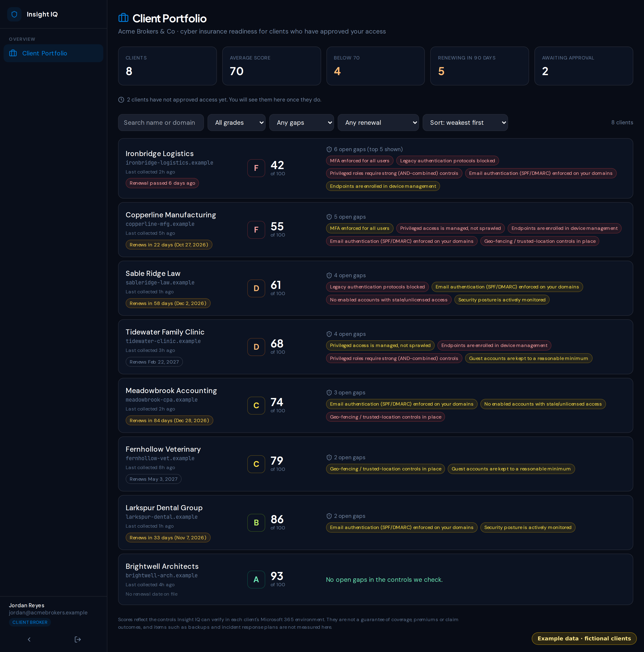The width and height of the screenshot is (644, 652).
Task: Click Meadowbrook No enabled accounts stale access chip
Action: (543, 404)
